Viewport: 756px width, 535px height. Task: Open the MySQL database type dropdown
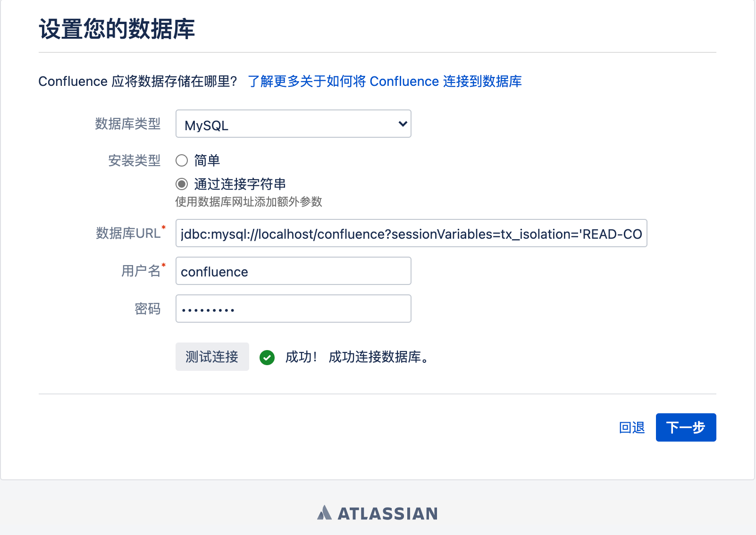pyautogui.click(x=294, y=124)
